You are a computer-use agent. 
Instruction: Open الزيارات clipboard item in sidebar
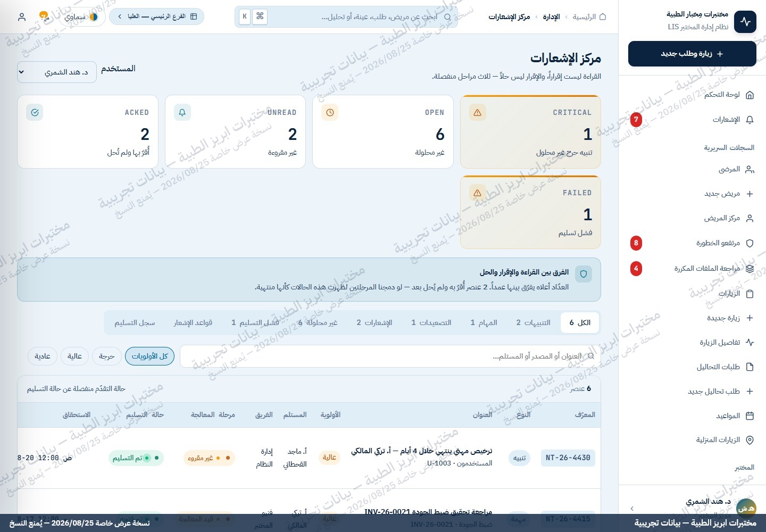coord(692,294)
